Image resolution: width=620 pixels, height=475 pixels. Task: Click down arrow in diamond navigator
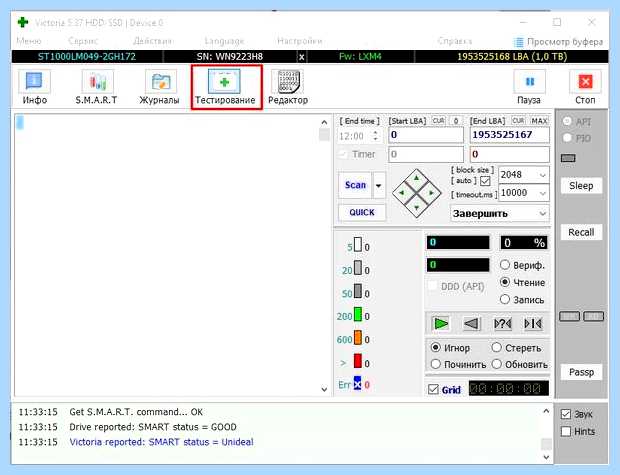tap(416, 208)
